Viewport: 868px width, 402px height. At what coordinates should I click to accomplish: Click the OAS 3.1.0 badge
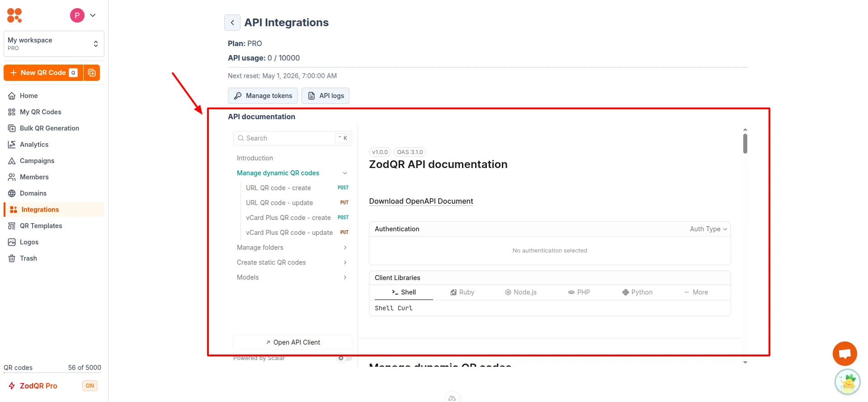tap(410, 152)
